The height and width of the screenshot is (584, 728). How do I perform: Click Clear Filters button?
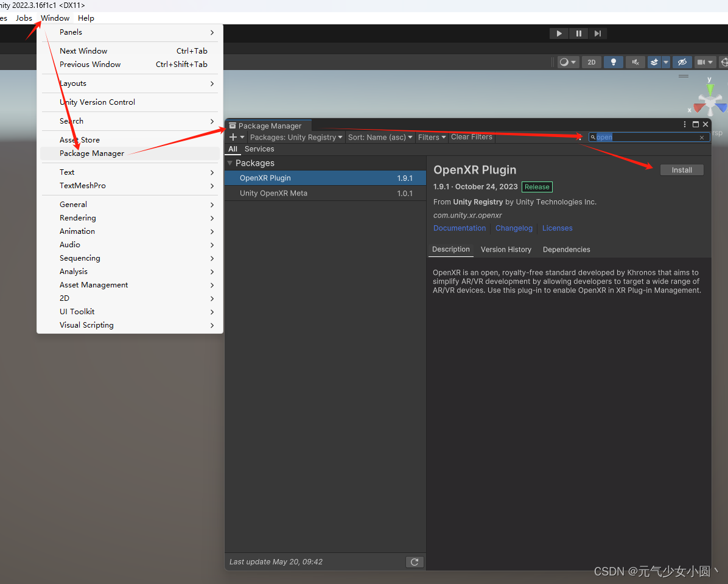pos(471,137)
